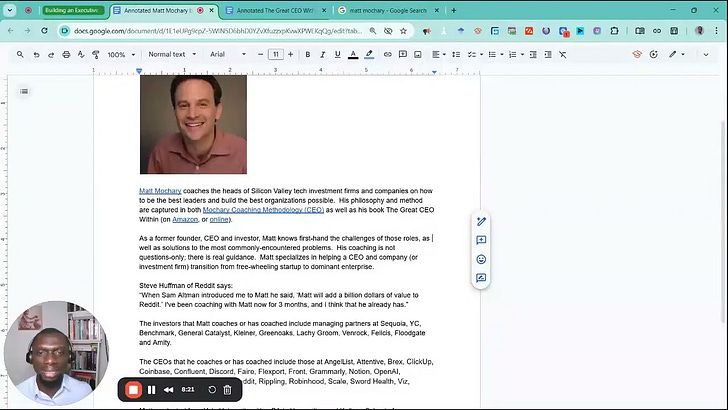This screenshot has height=410, width=728.
Task: Toggle underline formatting
Action: (x=337, y=54)
